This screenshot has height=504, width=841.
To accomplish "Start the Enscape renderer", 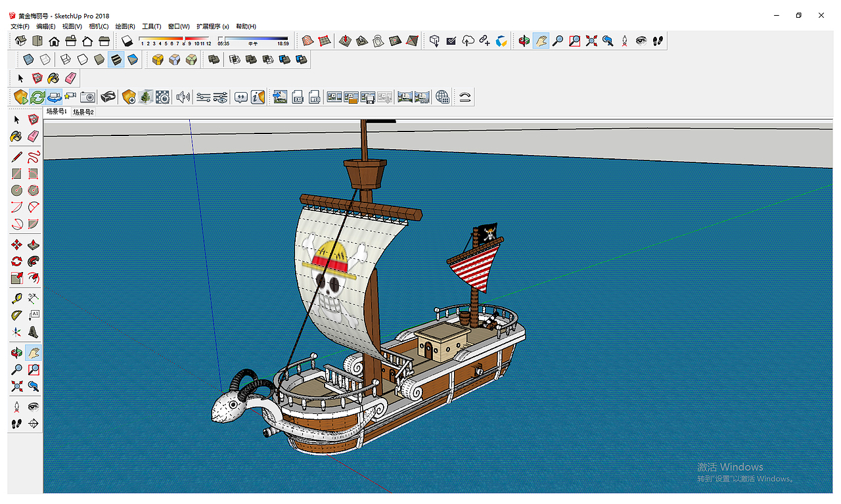I will [x=20, y=97].
